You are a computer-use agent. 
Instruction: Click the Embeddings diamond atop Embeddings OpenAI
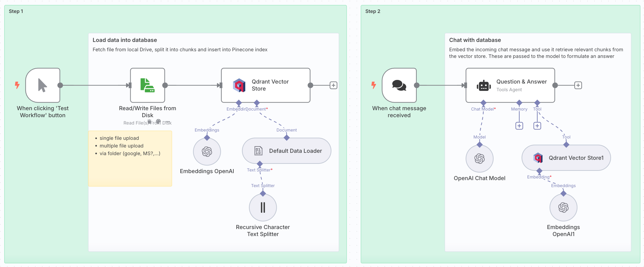pyautogui.click(x=207, y=137)
